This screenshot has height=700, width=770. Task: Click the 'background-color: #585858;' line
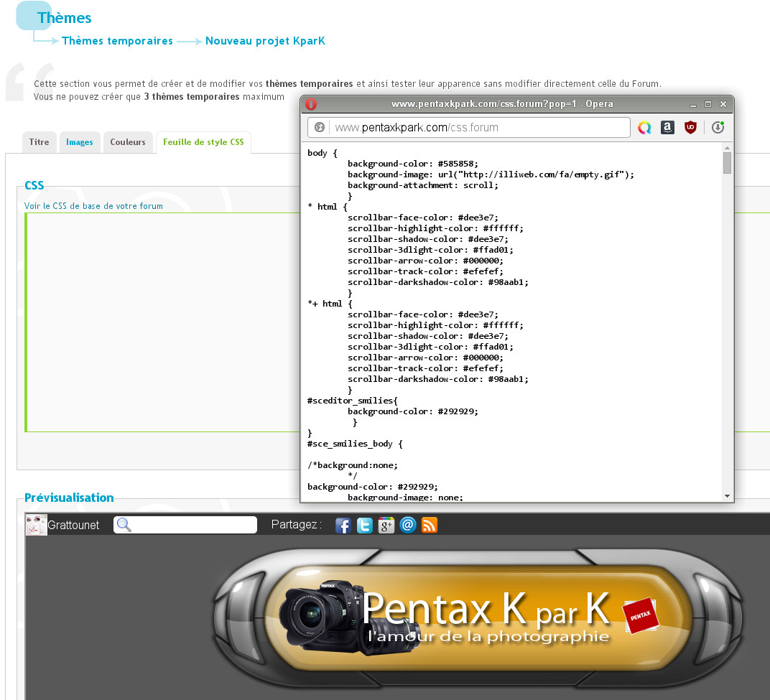pos(412,164)
